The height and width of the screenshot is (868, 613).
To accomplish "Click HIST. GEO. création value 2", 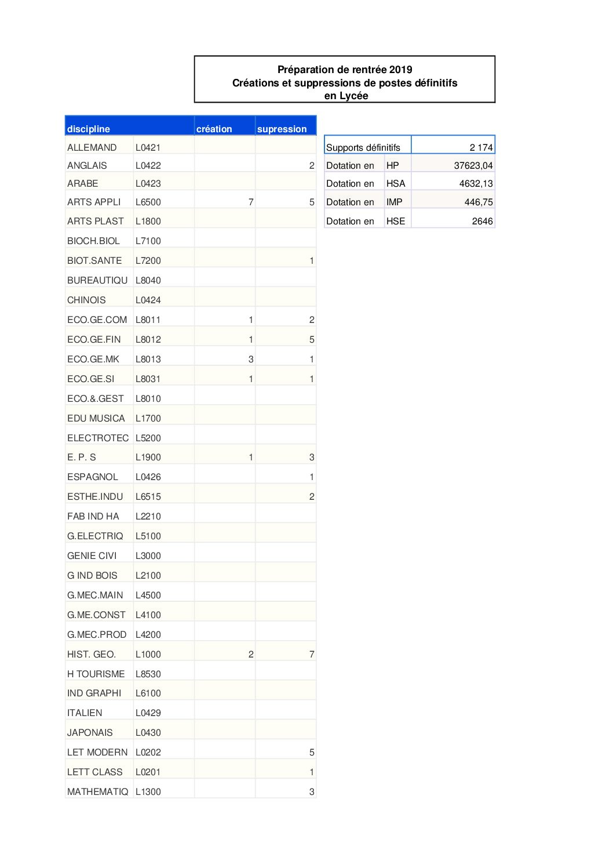I will (x=225, y=652).
